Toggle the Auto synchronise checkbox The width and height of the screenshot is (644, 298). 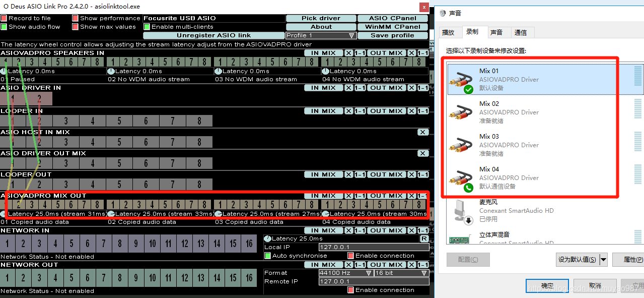(x=267, y=256)
